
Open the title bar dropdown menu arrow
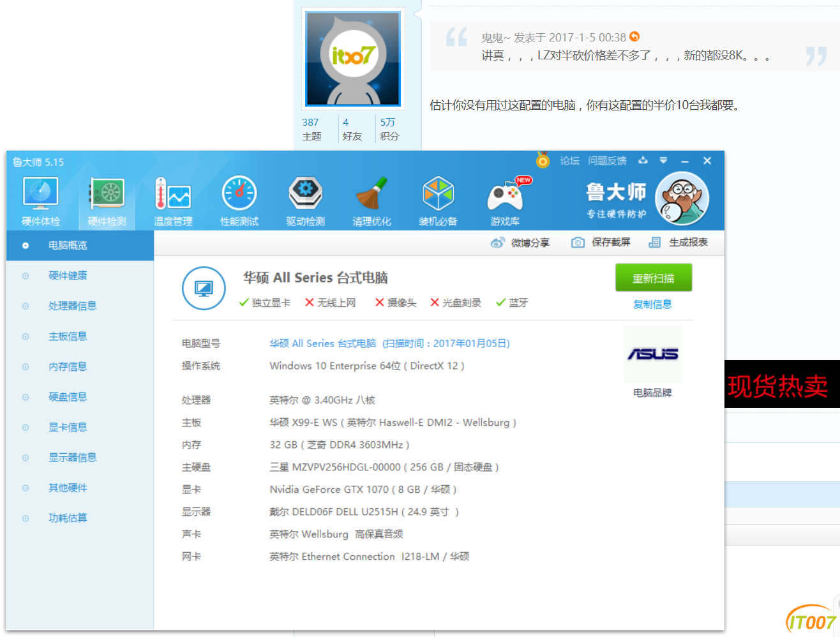[x=663, y=160]
